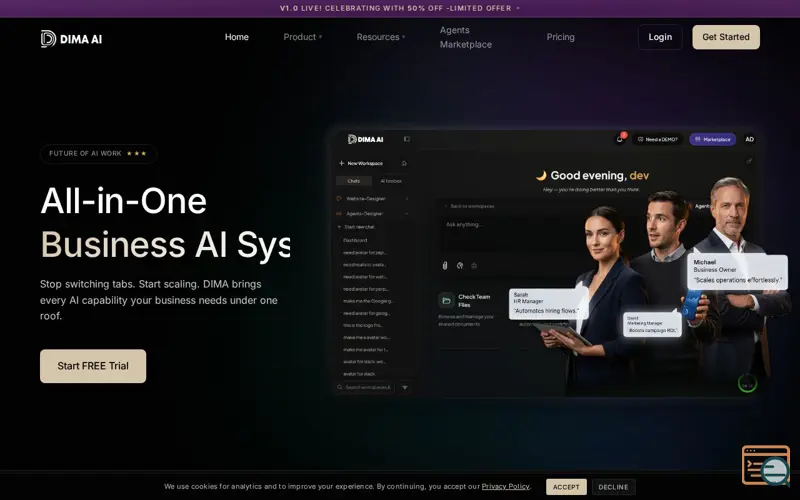
Task: Click the Login button
Action: click(660, 37)
